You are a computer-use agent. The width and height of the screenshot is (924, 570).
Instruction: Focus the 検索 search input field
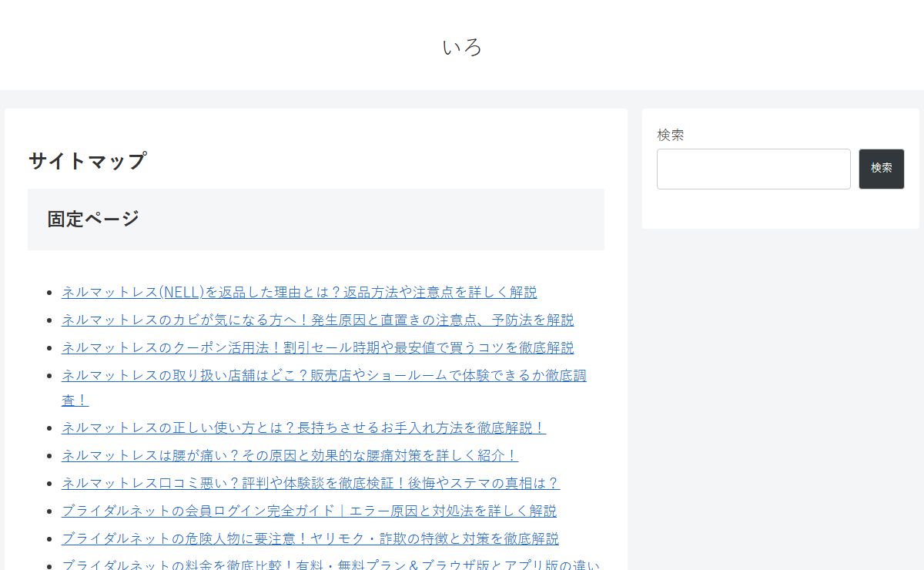coord(753,169)
